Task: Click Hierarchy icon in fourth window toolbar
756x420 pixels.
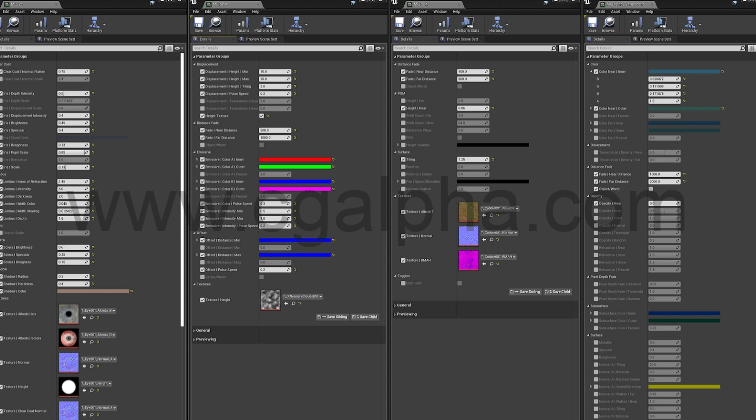Action: pos(689,24)
